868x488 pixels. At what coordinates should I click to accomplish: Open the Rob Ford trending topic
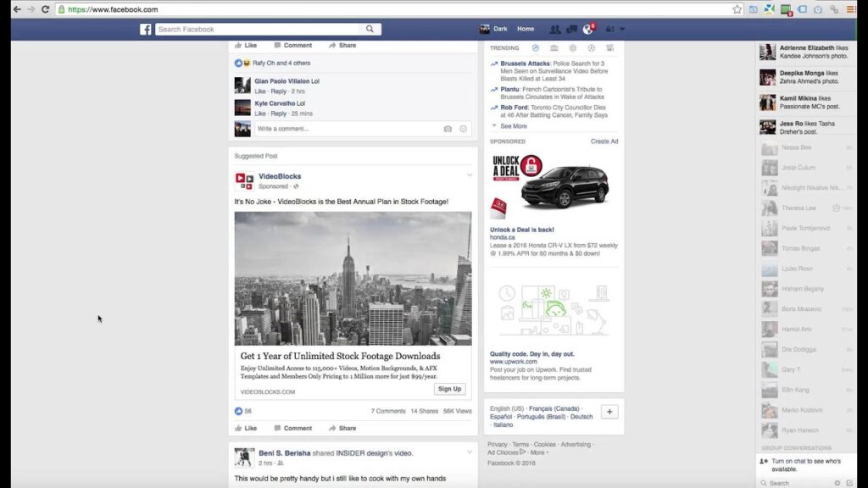(514, 108)
